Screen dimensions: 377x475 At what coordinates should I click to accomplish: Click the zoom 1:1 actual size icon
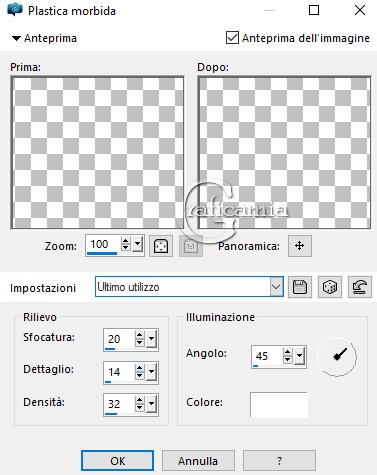(x=191, y=246)
